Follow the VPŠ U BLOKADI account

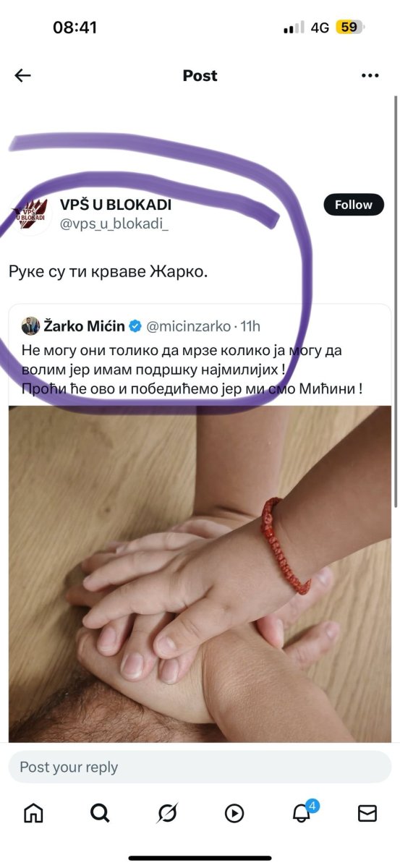tap(353, 205)
